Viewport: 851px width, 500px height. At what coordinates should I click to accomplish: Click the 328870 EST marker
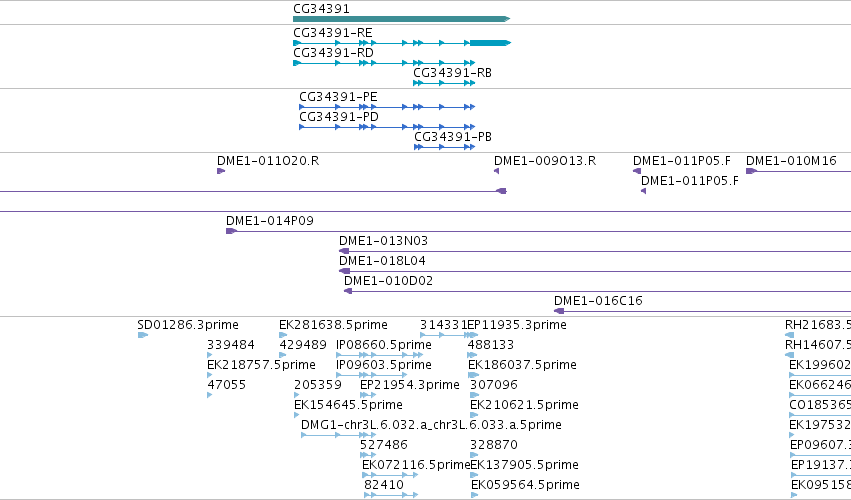[x=474, y=455]
